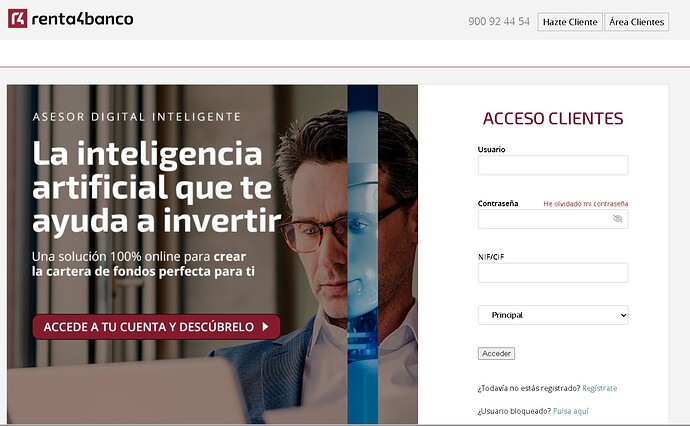Viewport: 690px width, 426px height.
Task: Focus the Usuario input field
Action: coord(553,165)
